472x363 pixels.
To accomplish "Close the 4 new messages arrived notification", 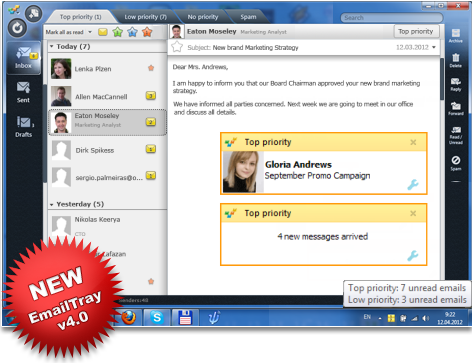I will click(x=413, y=213).
